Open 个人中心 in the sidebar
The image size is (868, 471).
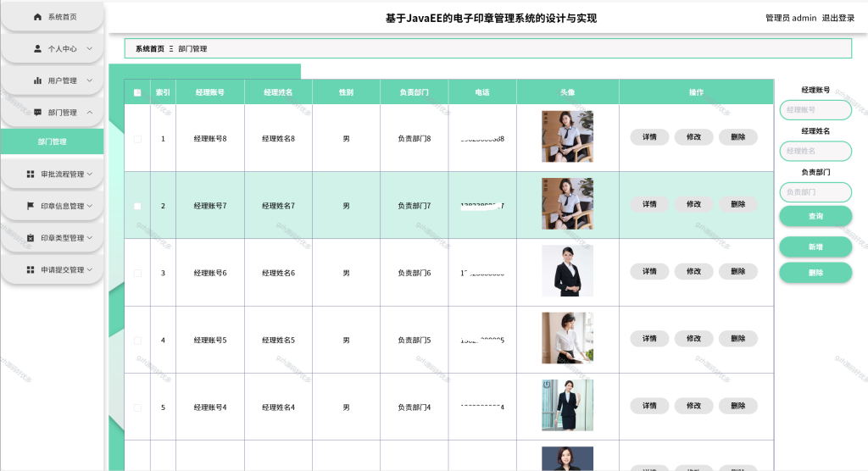(52, 48)
